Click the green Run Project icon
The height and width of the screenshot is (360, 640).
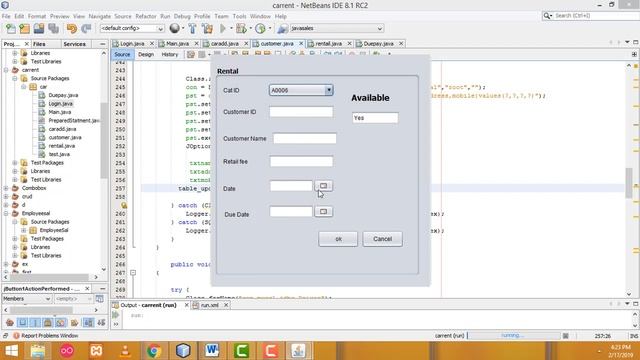223,29
